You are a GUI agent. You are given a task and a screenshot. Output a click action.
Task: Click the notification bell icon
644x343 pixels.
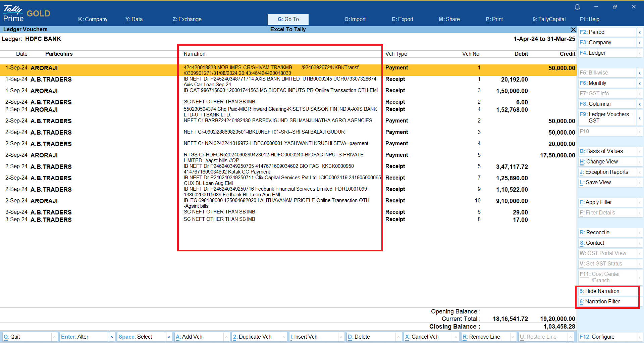pyautogui.click(x=577, y=7)
